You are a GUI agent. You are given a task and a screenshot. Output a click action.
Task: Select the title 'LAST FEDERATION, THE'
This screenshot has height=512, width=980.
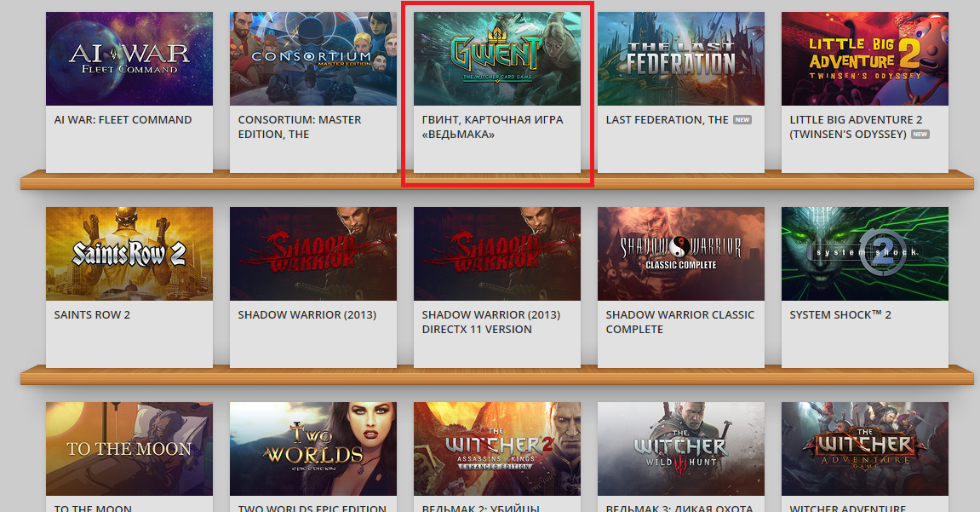coord(667,119)
